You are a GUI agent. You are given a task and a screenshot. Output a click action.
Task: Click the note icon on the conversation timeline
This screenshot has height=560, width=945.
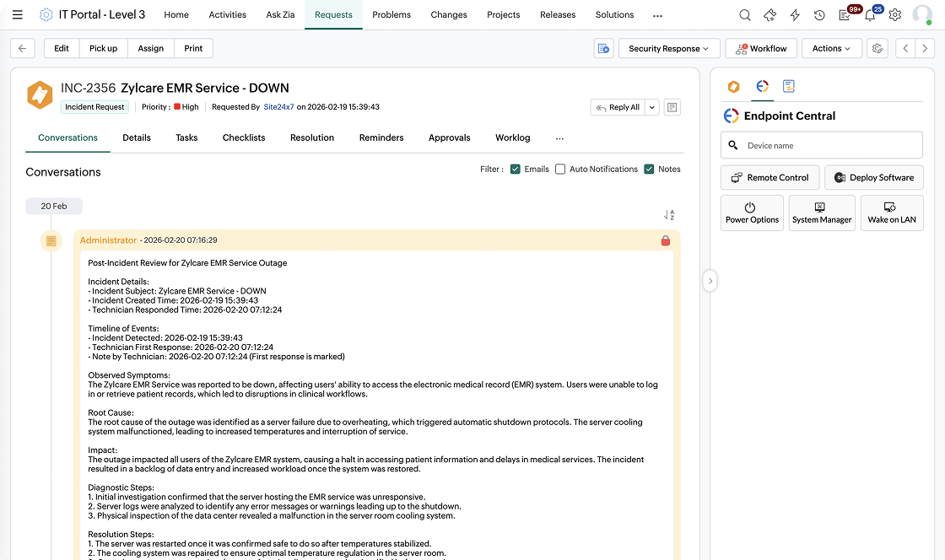click(51, 241)
